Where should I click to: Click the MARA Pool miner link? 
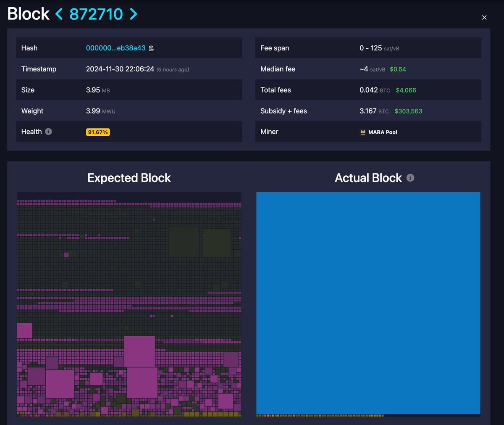[x=382, y=132]
